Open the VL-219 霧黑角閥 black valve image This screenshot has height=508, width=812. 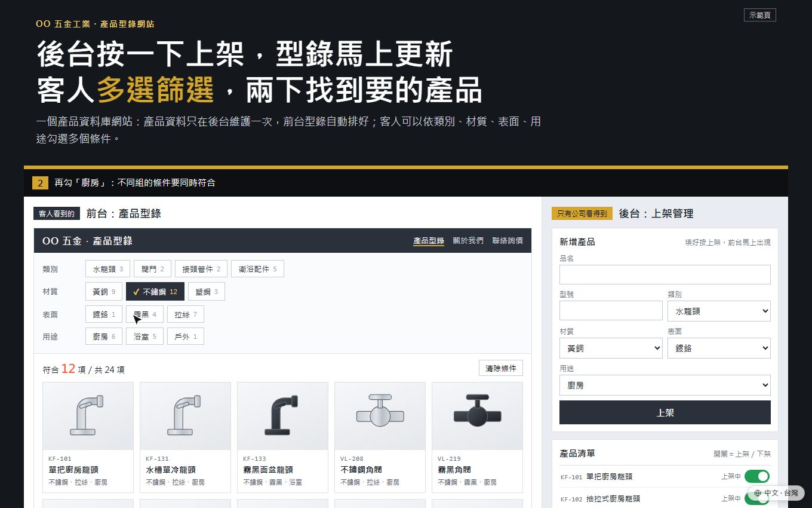pos(478,416)
